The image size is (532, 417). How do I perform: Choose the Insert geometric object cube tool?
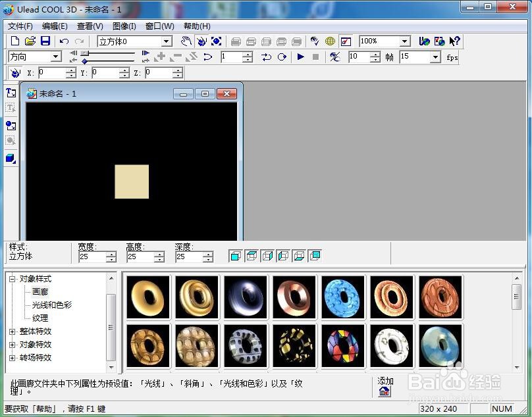pos(11,159)
